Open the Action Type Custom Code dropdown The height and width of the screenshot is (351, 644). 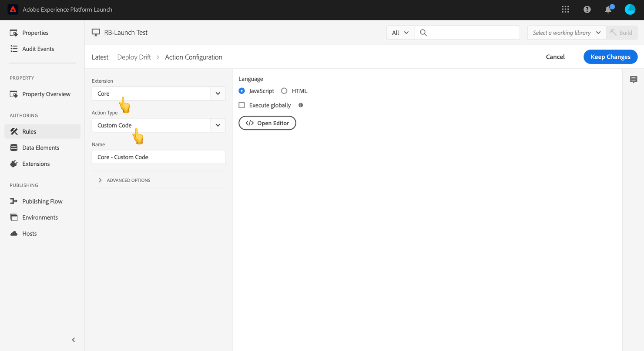tap(158, 125)
